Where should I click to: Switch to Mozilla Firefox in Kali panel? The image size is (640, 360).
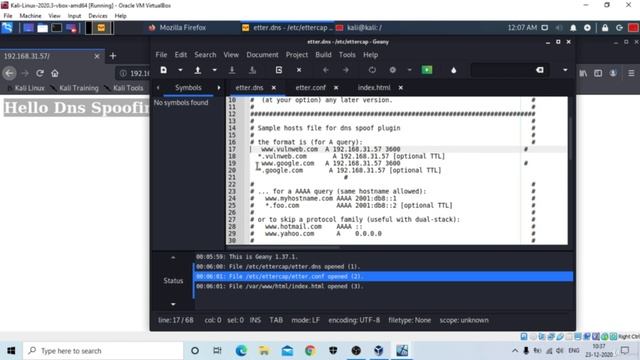coord(178,28)
